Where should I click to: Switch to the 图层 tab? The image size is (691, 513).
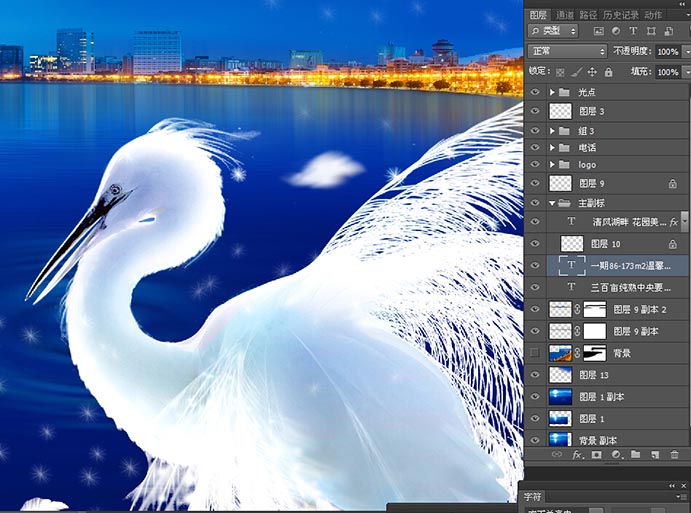[538, 15]
